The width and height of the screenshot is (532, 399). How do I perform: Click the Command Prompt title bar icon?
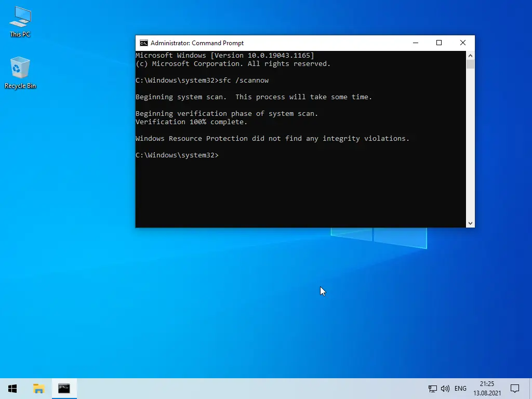[144, 43]
